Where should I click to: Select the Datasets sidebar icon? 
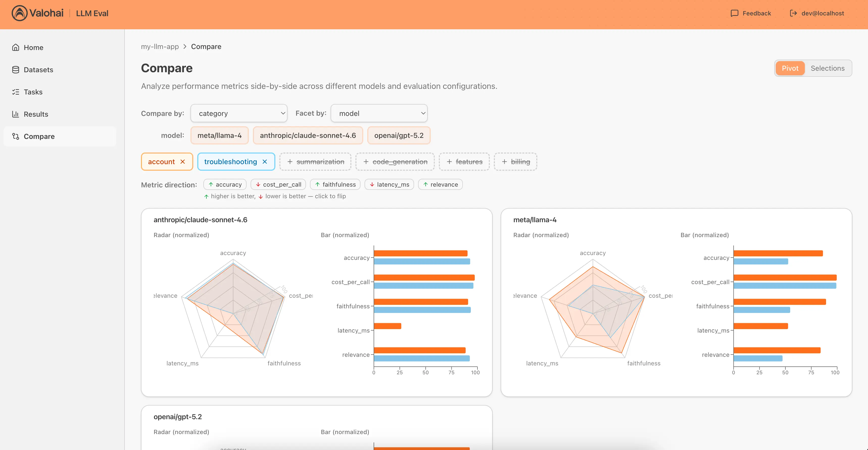(16, 69)
